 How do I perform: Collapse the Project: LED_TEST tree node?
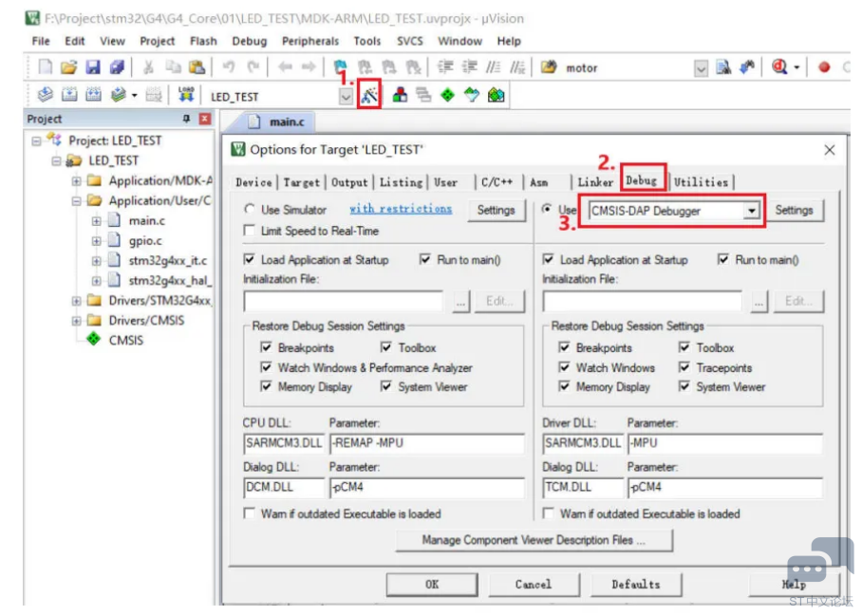click(x=36, y=141)
